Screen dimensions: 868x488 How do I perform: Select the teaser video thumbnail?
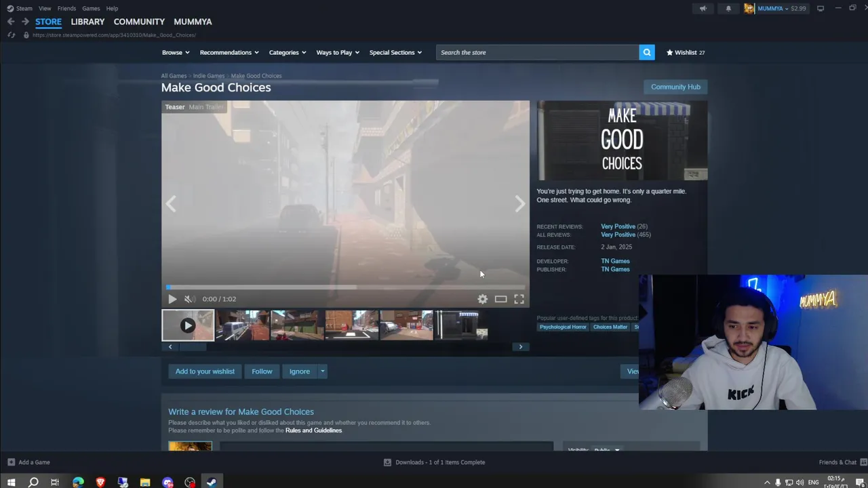(x=188, y=325)
